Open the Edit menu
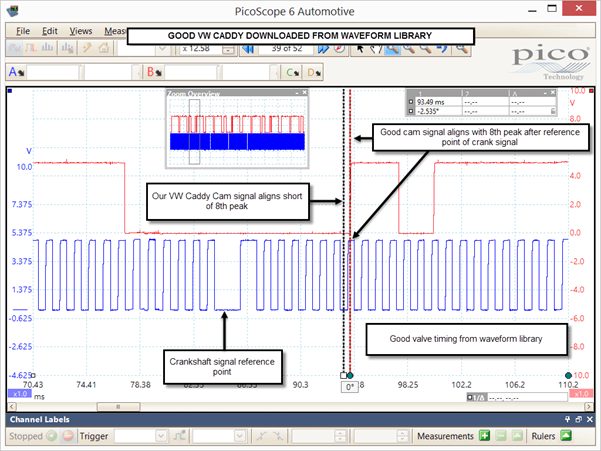Image resolution: width=601 pixels, height=451 pixels. (x=49, y=31)
